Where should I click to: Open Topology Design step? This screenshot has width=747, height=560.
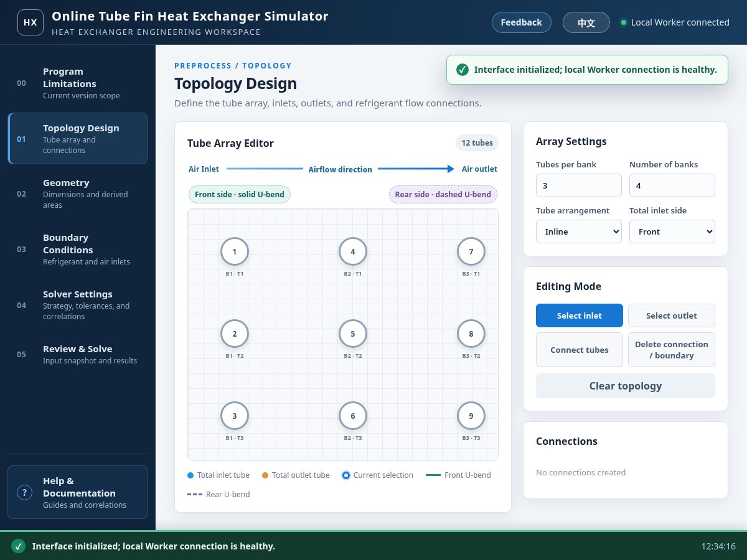pyautogui.click(x=78, y=139)
